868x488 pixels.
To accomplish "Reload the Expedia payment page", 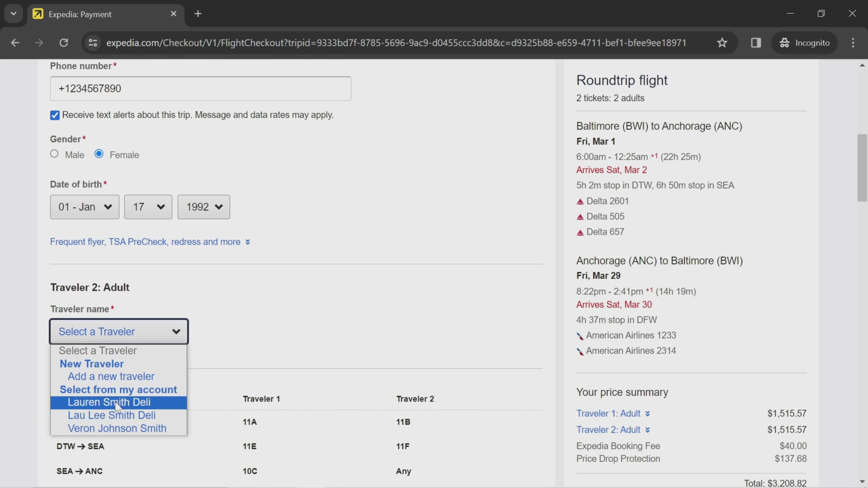I will [x=64, y=43].
